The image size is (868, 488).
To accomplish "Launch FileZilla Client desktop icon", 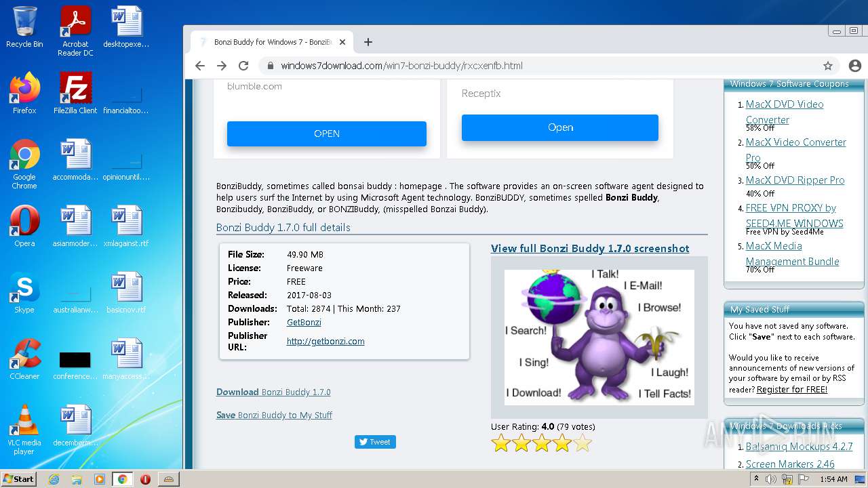I will point(75,94).
